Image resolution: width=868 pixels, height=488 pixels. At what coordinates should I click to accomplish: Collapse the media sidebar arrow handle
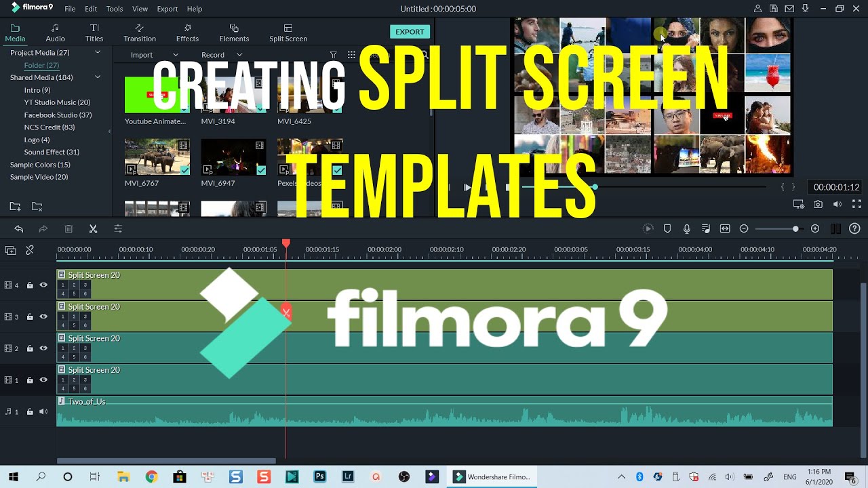pyautogui.click(x=110, y=131)
